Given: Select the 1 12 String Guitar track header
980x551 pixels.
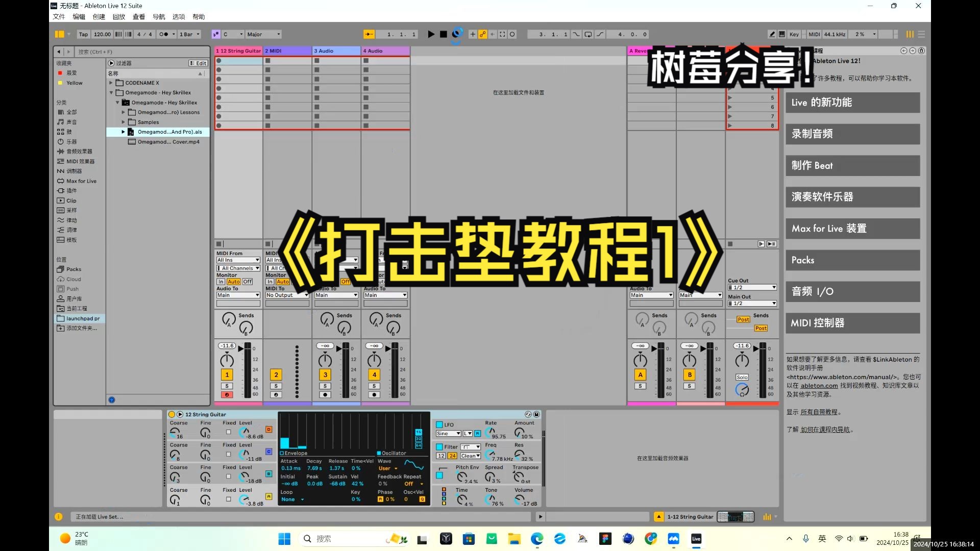Looking at the screenshot, I should coord(238,51).
